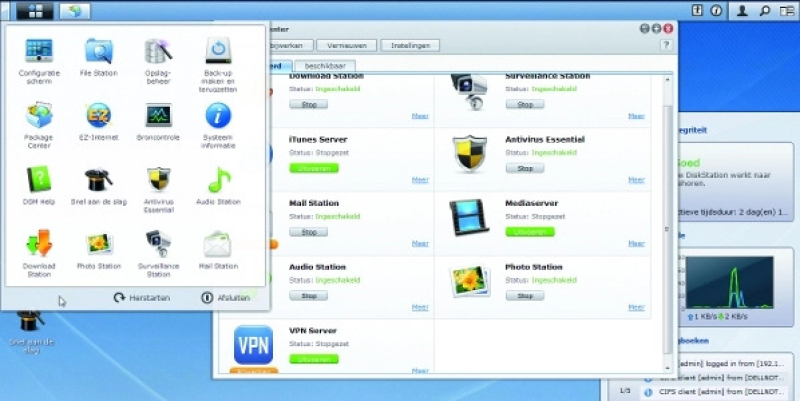Click the main menu grid button
The height and width of the screenshot is (401, 800).
[x=35, y=11]
